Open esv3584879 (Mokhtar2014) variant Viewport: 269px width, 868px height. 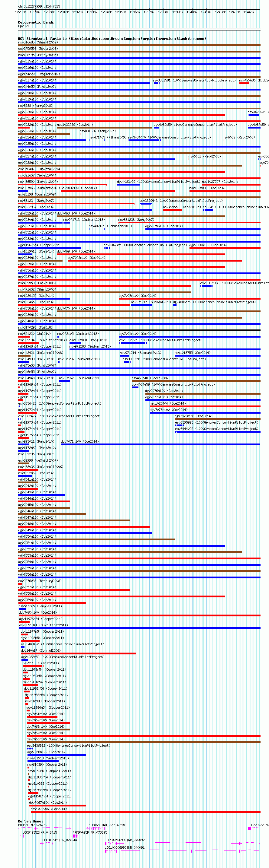[x=40, y=169]
